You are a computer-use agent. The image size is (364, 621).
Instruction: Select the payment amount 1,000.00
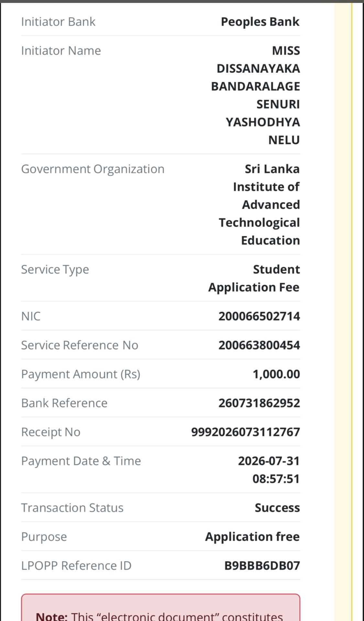(276, 374)
